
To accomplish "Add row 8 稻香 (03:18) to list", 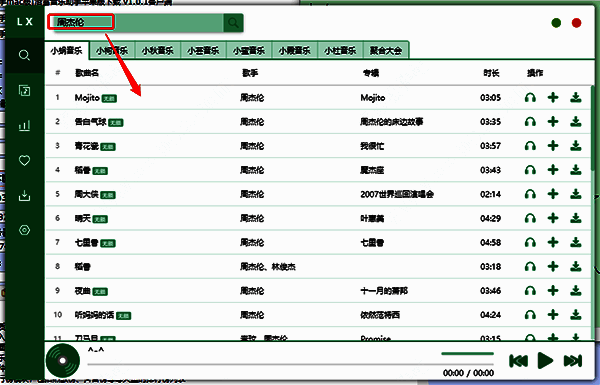I will point(553,266).
